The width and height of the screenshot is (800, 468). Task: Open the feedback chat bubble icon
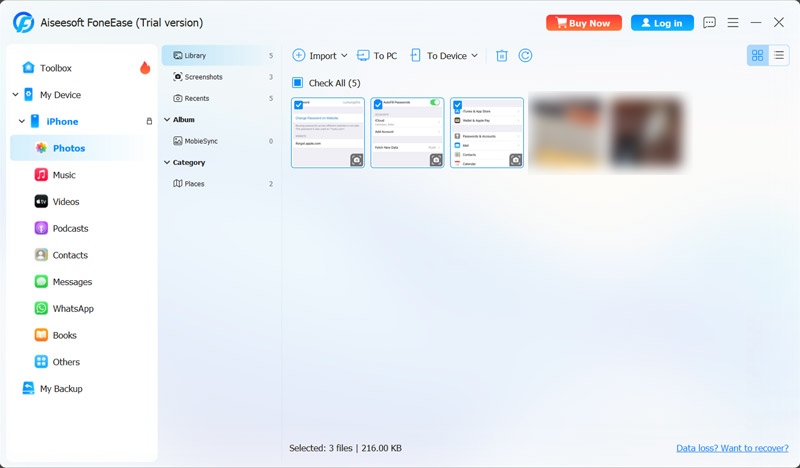pos(709,22)
